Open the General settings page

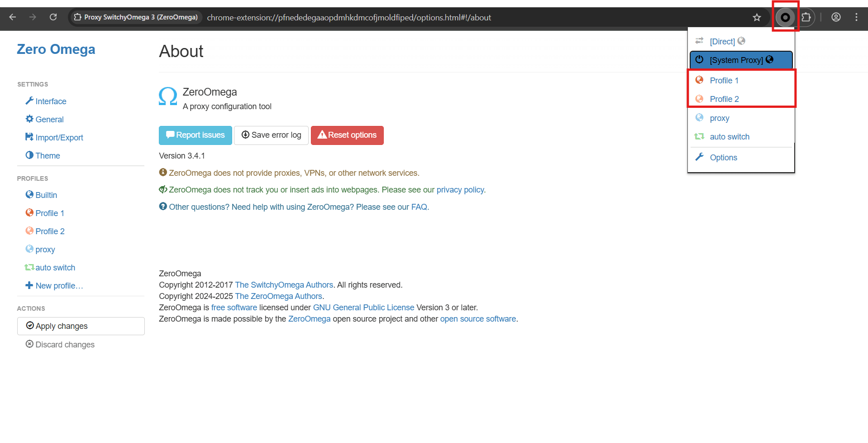point(45,119)
